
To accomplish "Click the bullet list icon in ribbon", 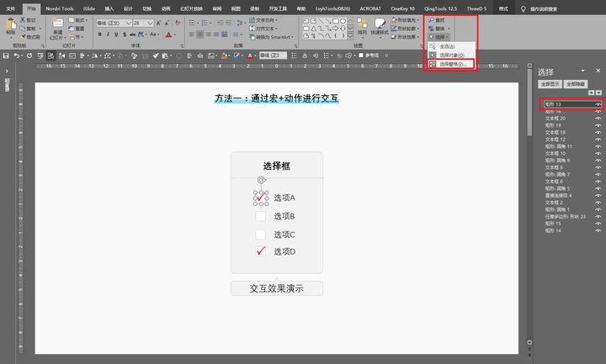I will [192, 24].
